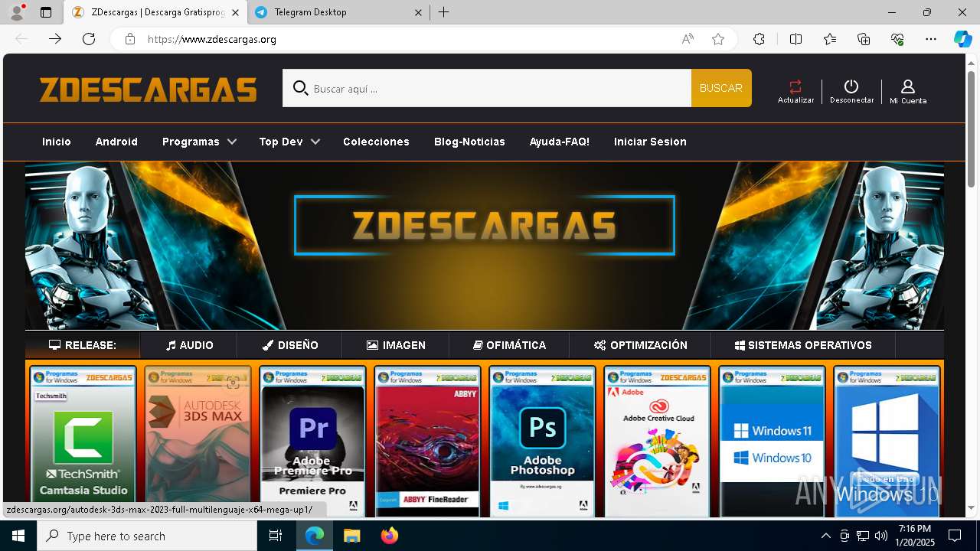Screen dimensions: 980x551
Task: Open Edge Settings and more menu
Action: [x=931, y=39]
